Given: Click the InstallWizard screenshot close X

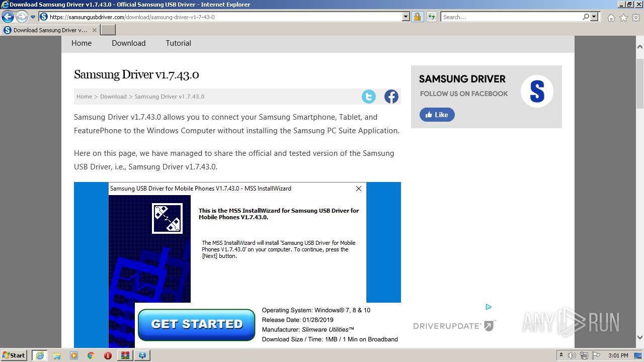Looking at the screenshot, I should click(359, 189).
